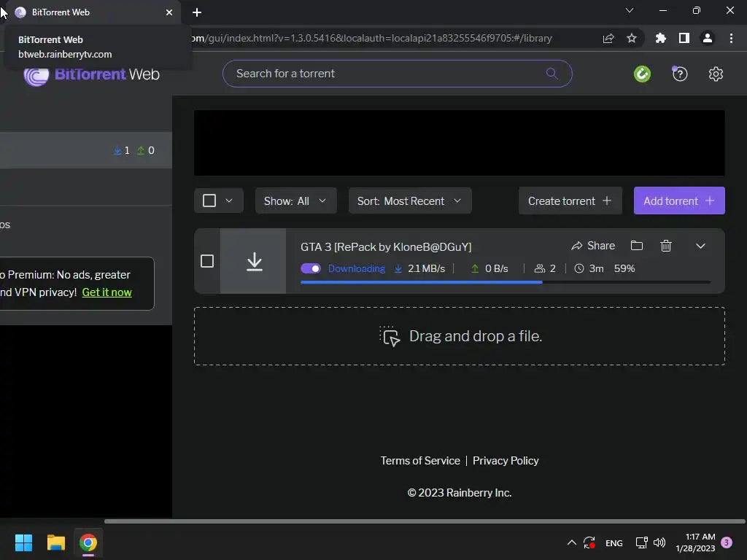Click the GTA 3 download progress bar
This screenshot has height=560, width=747.
coord(506,282)
